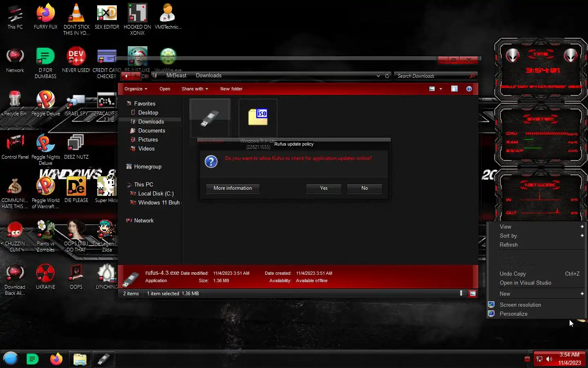
Task: Open the NEVER USED! Dev-C++ desktop icon
Action: tap(76, 60)
